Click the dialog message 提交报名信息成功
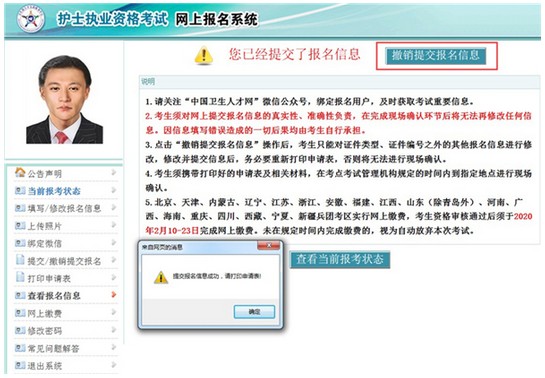Image resolution: width=545 pixels, height=378 pixels. [x=217, y=277]
